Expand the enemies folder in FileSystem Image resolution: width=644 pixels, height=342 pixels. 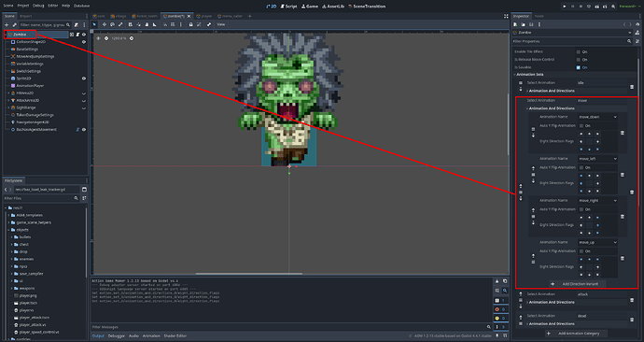pyautogui.click(x=11, y=259)
